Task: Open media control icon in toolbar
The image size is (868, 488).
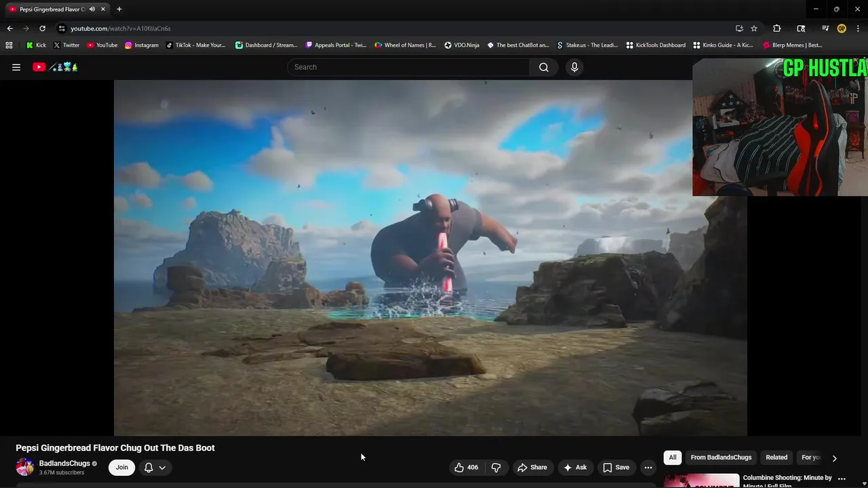Action: pyautogui.click(x=825, y=28)
